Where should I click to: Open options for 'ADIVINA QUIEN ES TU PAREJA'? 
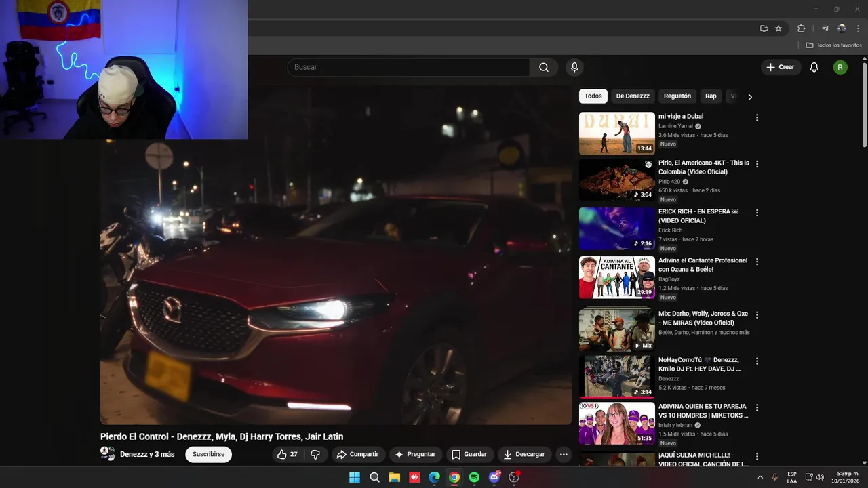(x=757, y=408)
